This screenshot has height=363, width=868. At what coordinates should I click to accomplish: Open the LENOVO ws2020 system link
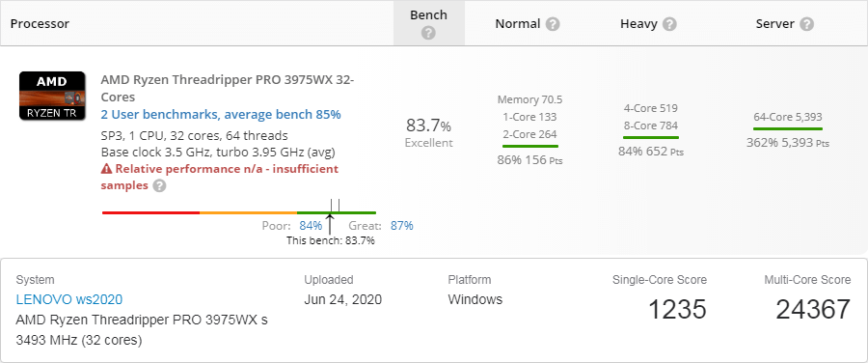(x=69, y=300)
